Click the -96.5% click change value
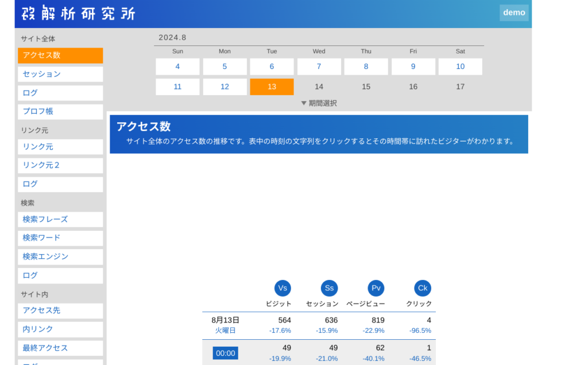Screen dimensions: 588x365 (420, 331)
